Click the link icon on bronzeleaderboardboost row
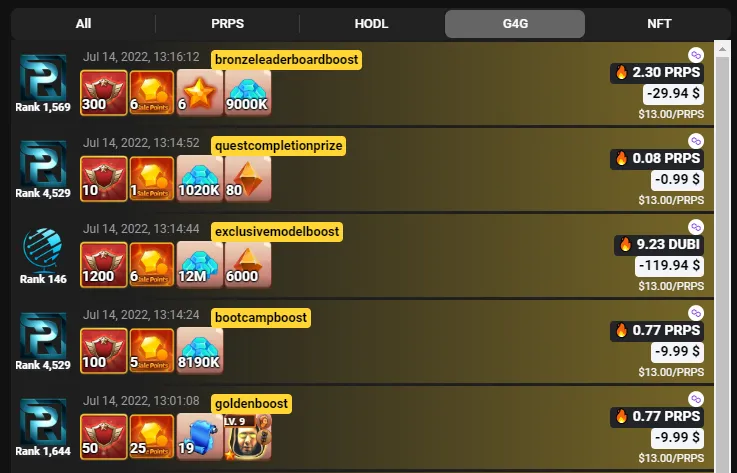This screenshot has width=737, height=473. [696, 55]
